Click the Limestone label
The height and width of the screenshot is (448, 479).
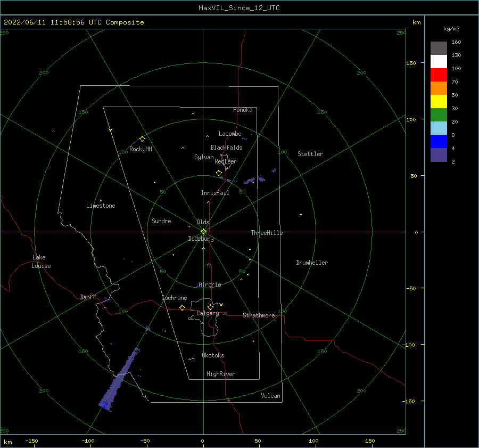101,206
